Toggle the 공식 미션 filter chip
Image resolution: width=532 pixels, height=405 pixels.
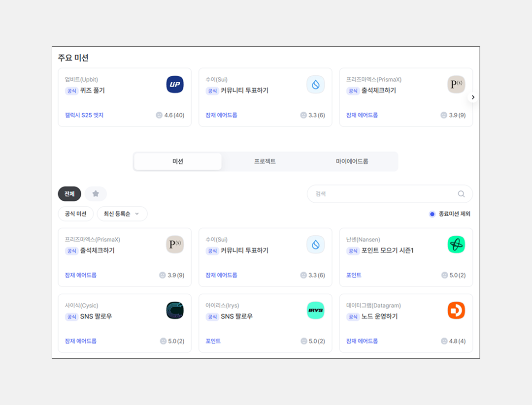point(76,214)
